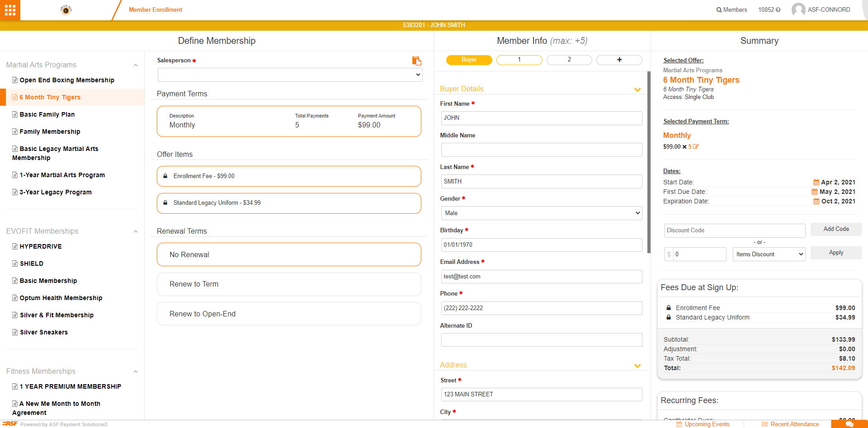The height and width of the screenshot is (428, 868).
Task: Open Expiration Date calendar icon
Action: [x=816, y=201]
